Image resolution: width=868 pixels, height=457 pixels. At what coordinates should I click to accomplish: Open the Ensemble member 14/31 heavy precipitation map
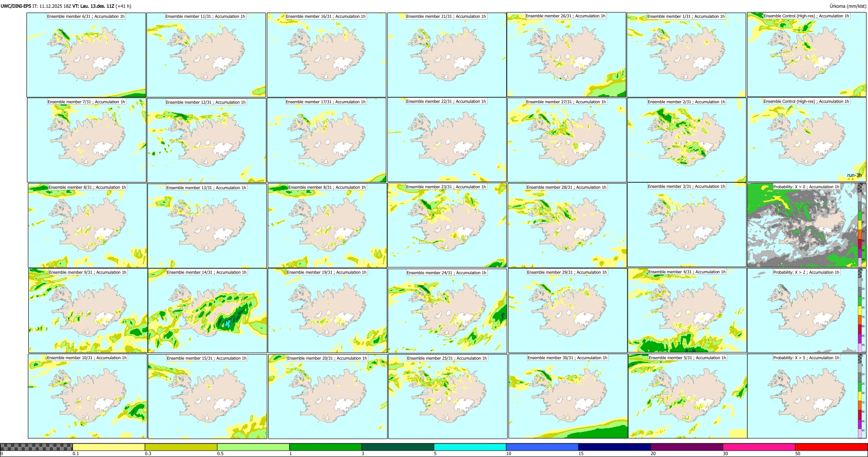pos(207,311)
